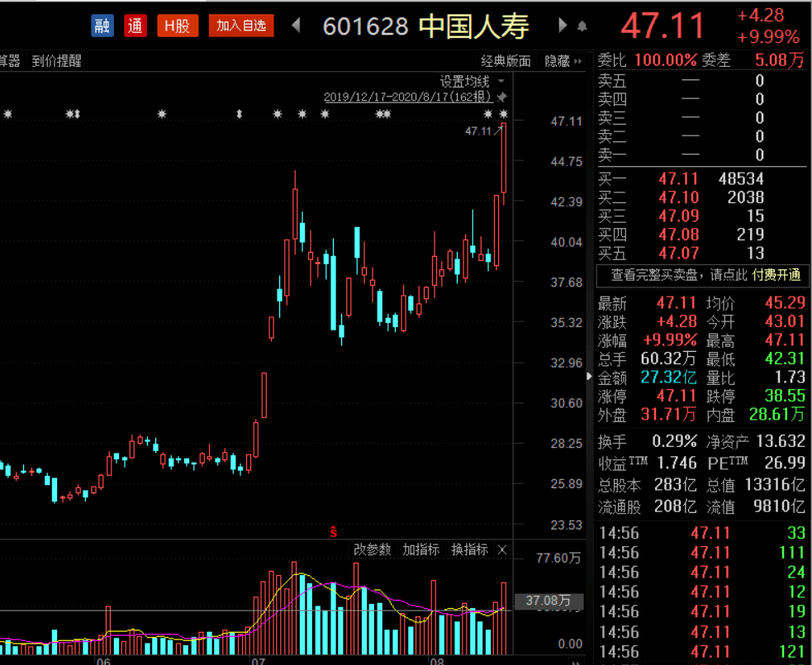Viewport: 812px width, 665px height.
Task: Click the 加指标 add indicator option
Action: pos(421,549)
